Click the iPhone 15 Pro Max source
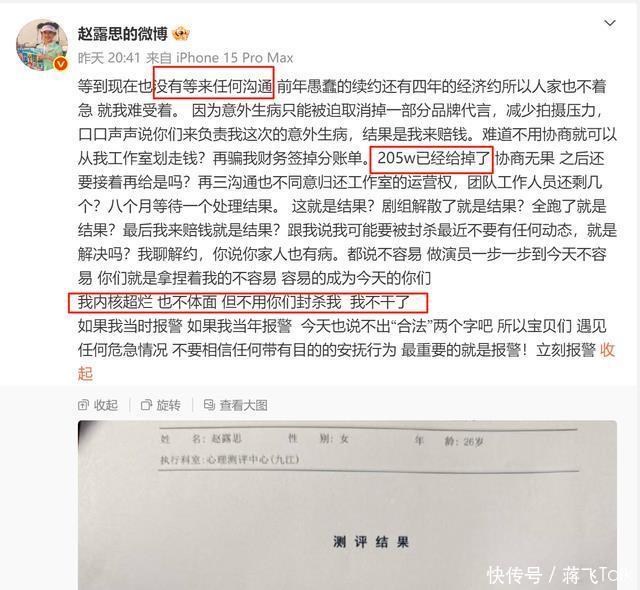640x590 pixels. pos(235,58)
